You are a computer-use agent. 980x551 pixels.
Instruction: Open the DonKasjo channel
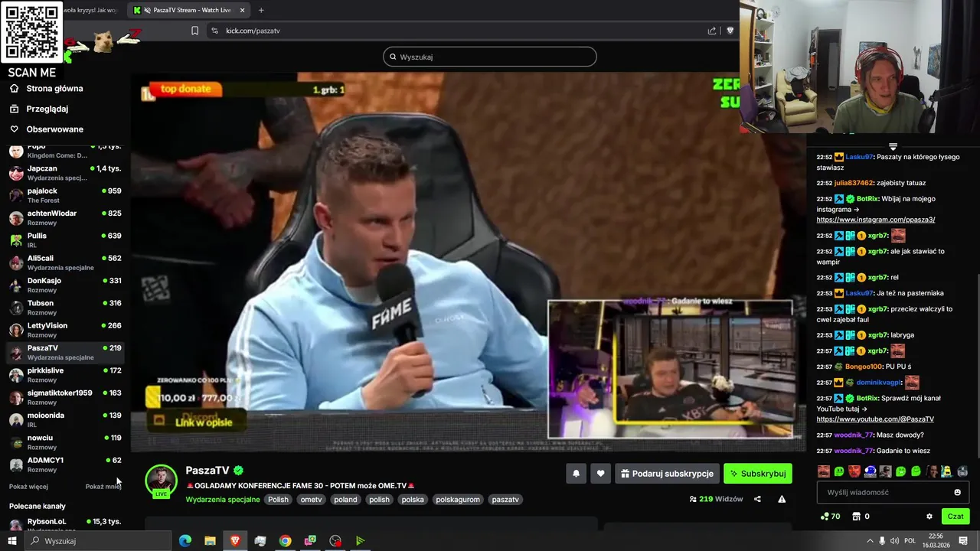[64, 285]
